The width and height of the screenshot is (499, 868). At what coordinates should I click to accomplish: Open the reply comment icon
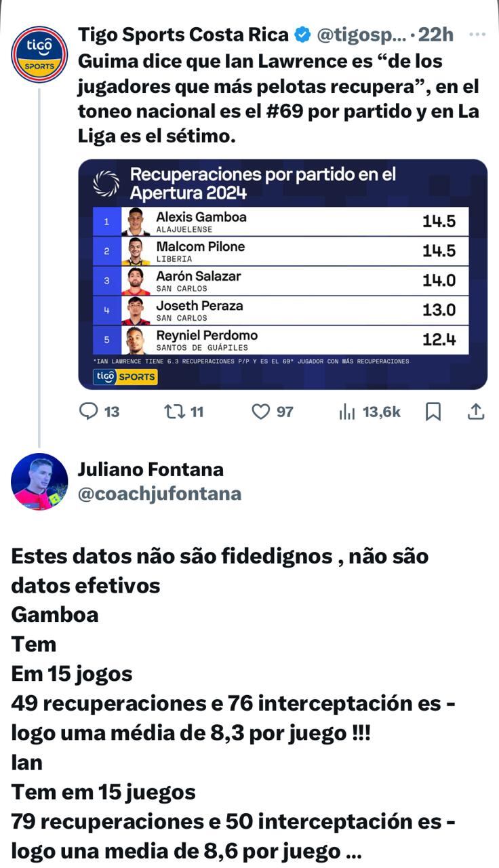pyautogui.click(x=89, y=411)
